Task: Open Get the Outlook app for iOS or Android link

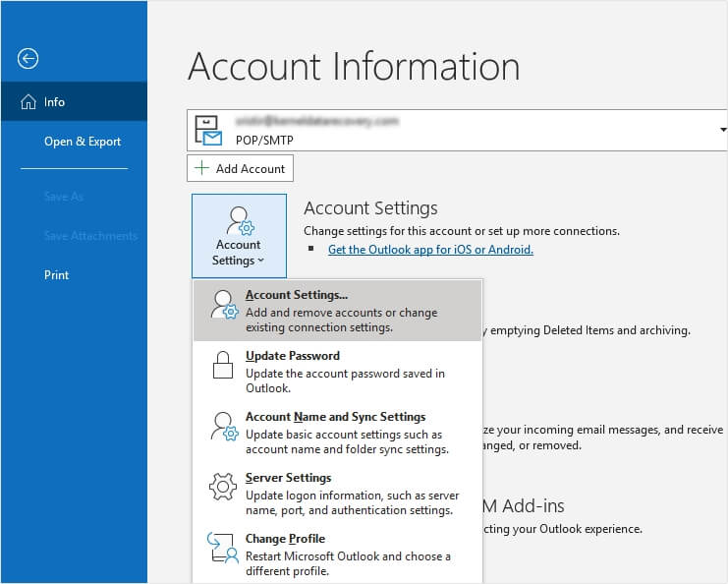Action: 430,250
